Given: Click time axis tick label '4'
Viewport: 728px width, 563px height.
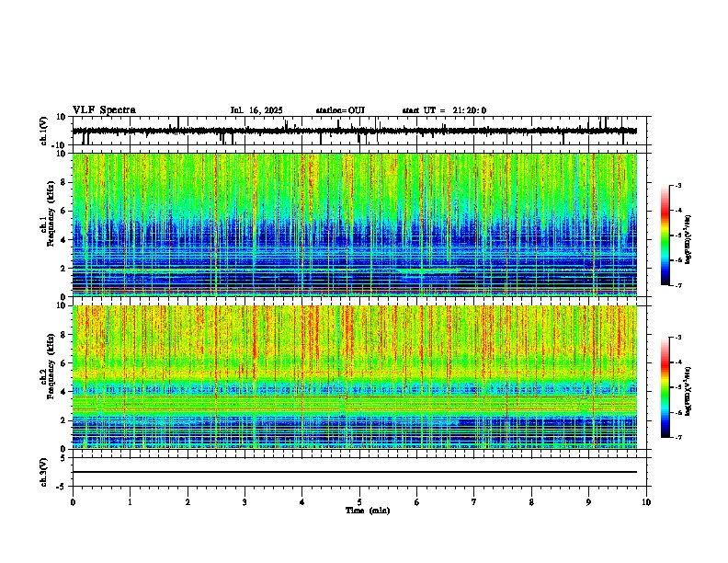Looking at the screenshot, I should coord(302,502).
